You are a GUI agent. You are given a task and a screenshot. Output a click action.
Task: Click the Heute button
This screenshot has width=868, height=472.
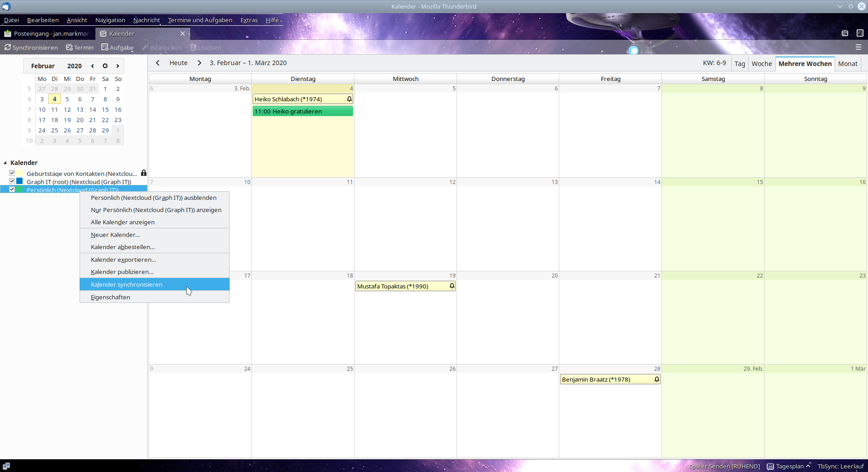tap(178, 63)
